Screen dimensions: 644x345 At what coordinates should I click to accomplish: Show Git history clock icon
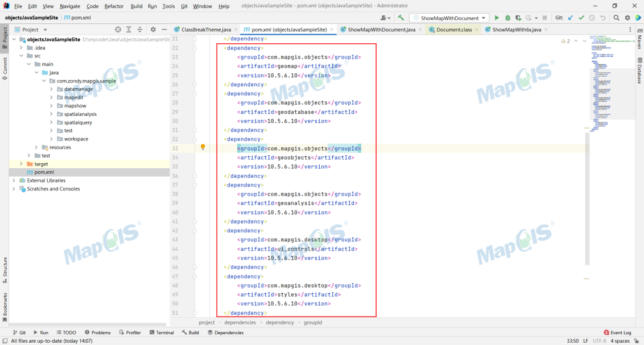(592, 18)
